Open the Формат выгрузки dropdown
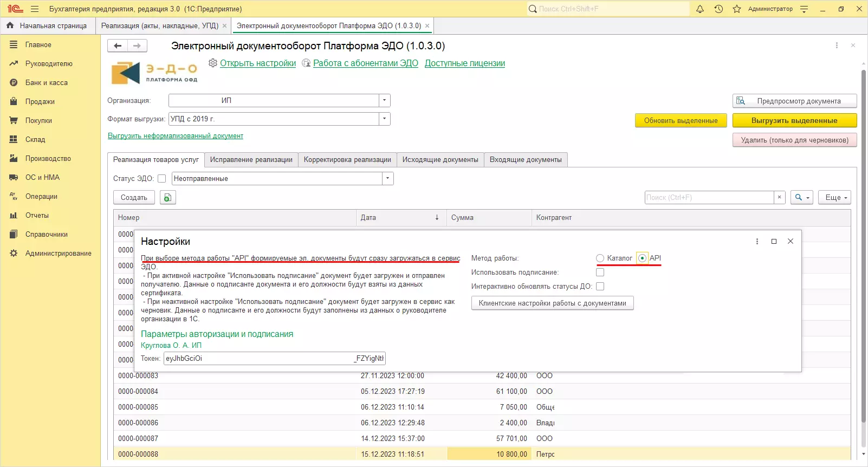 pyautogui.click(x=384, y=119)
